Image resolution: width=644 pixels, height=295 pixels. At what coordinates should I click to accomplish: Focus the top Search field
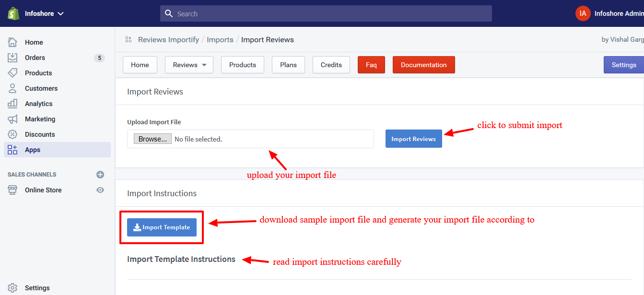click(x=326, y=13)
